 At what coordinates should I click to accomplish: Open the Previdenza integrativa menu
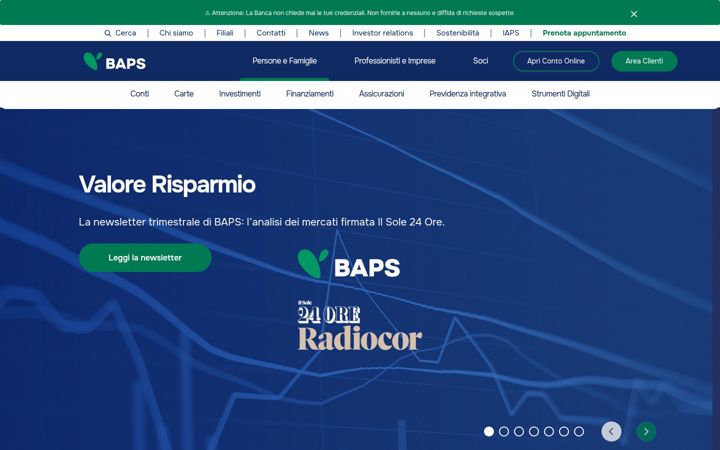click(x=468, y=94)
